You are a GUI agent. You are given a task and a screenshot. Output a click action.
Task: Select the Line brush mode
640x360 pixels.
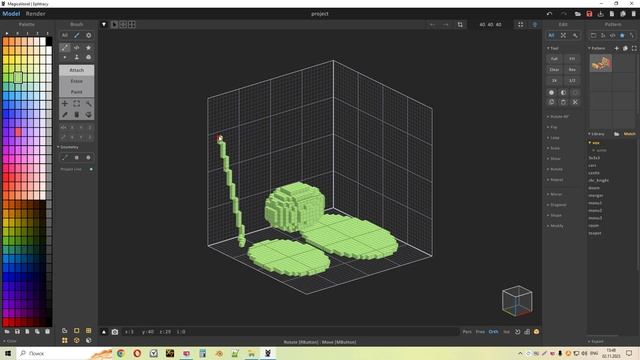64,47
